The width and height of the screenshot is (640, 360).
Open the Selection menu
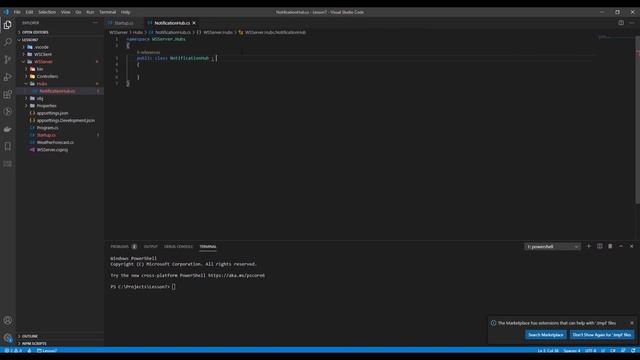point(47,12)
